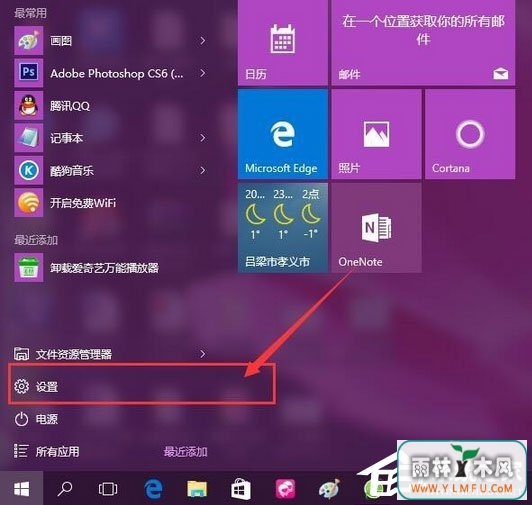The width and height of the screenshot is (532, 505).
Task: Open the Store icon on taskbar
Action: [x=241, y=489]
